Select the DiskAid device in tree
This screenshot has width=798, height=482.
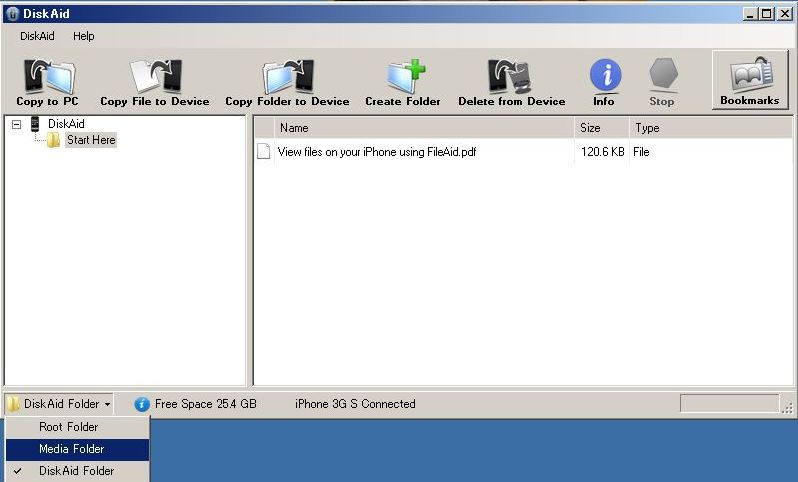[66, 124]
